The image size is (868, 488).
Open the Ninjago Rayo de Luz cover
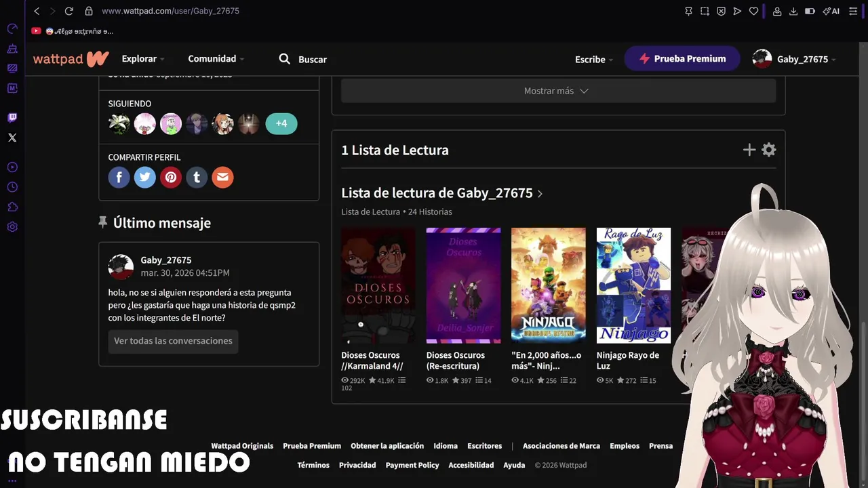(x=634, y=285)
